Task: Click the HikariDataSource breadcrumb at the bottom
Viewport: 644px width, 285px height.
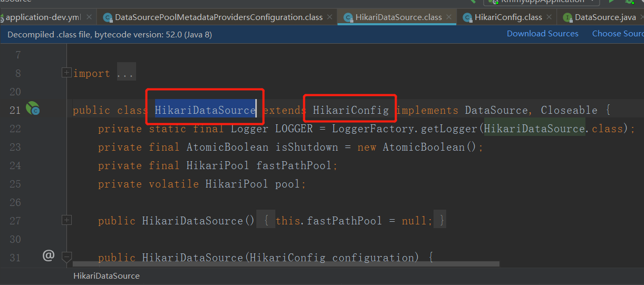Action: (x=107, y=276)
